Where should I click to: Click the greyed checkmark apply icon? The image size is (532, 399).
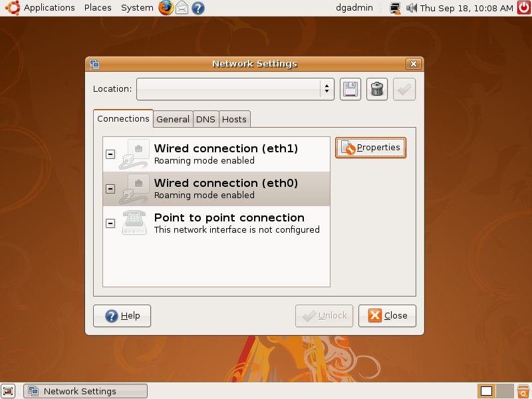(x=404, y=89)
